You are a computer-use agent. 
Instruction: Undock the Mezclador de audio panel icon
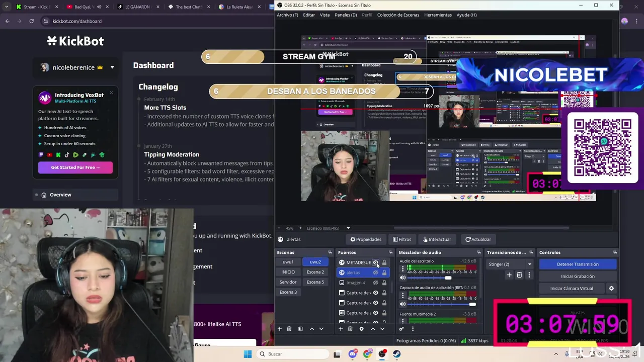point(479,252)
